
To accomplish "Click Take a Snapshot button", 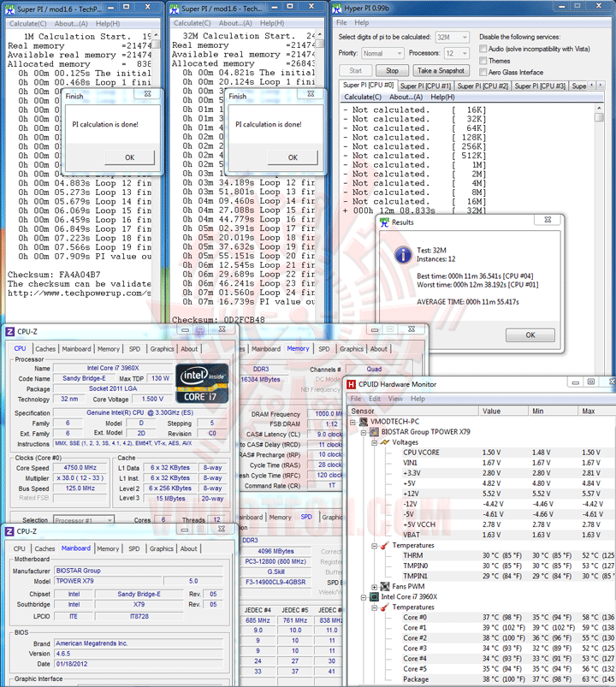I will tap(441, 70).
